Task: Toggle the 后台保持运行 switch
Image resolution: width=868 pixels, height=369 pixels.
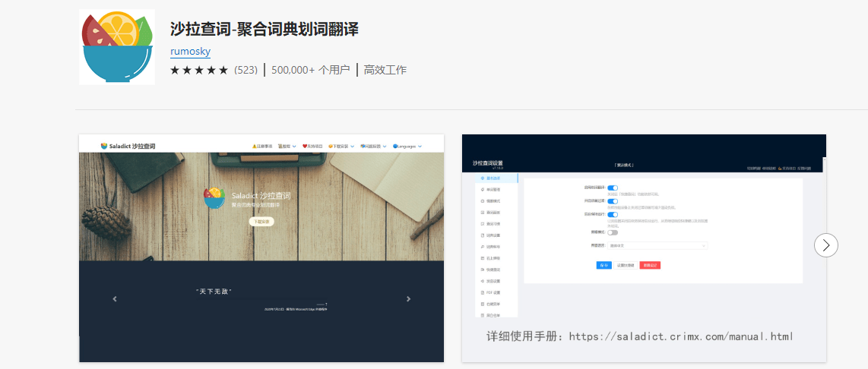Action: pyautogui.click(x=613, y=215)
